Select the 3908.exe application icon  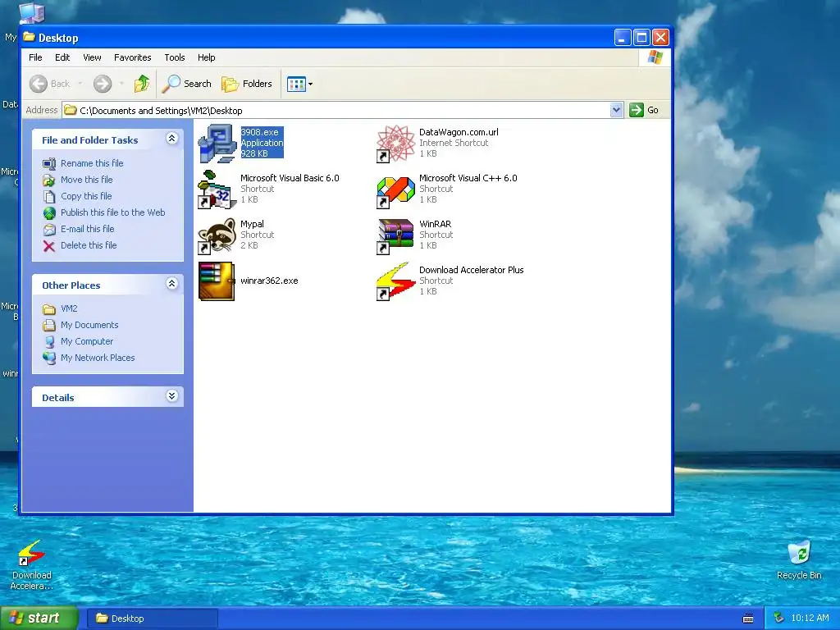click(x=217, y=143)
